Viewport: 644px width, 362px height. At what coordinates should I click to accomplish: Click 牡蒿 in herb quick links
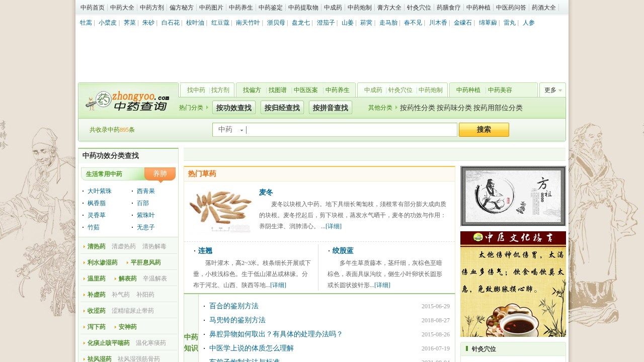tap(86, 23)
